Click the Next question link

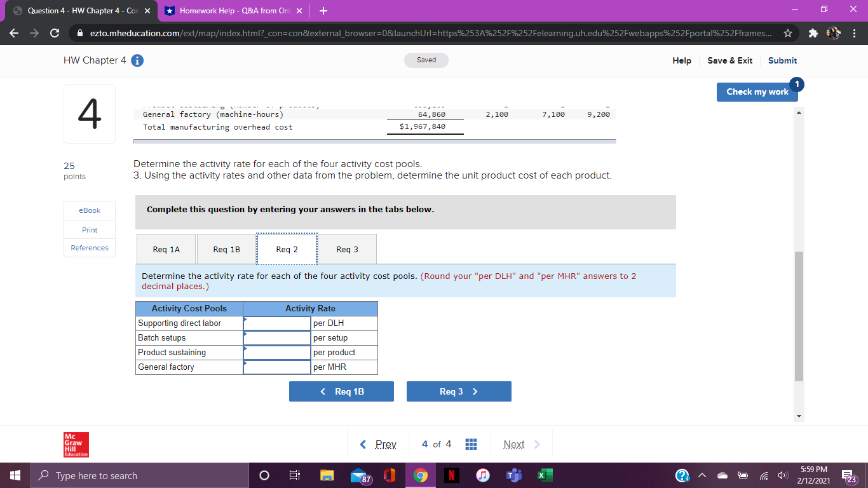point(521,444)
